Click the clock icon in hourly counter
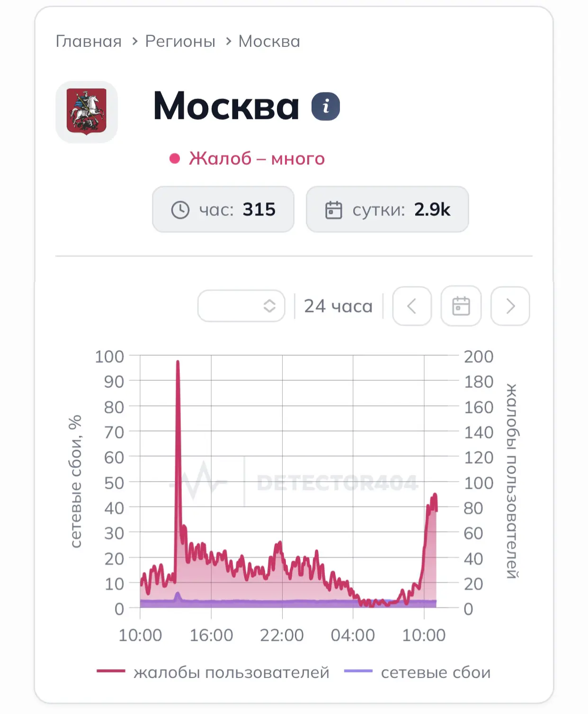Image resolution: width=588 pixels, height=714 pixels. click(x=180, y=209)
